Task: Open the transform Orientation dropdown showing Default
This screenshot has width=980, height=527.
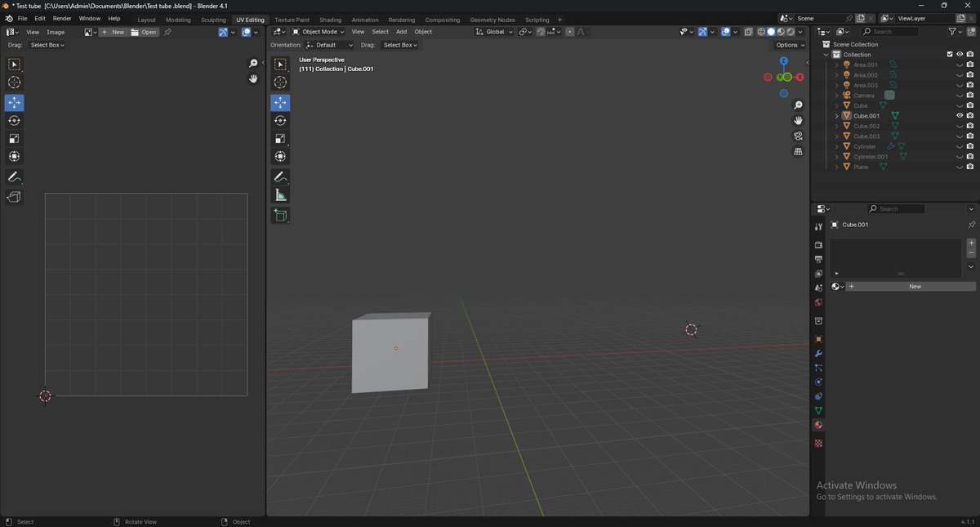Action: [x=330, y=45]
